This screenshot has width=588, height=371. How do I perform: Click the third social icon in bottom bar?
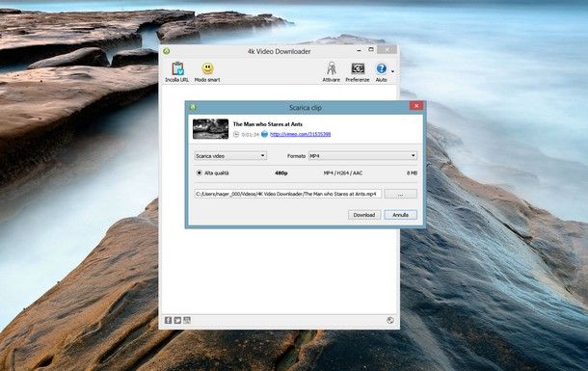pyautogui.click(x=187, y=320)
